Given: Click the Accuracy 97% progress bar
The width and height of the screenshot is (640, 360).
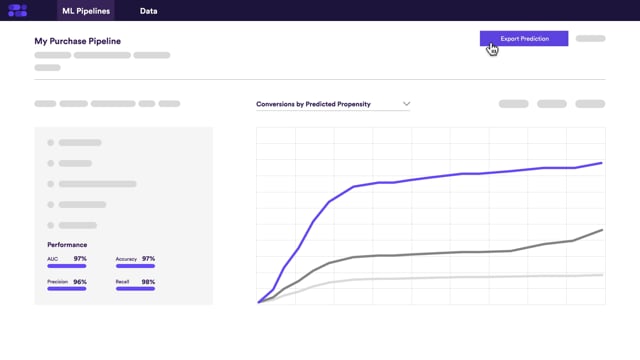Looking at the screenshot, I should [135, 266].
